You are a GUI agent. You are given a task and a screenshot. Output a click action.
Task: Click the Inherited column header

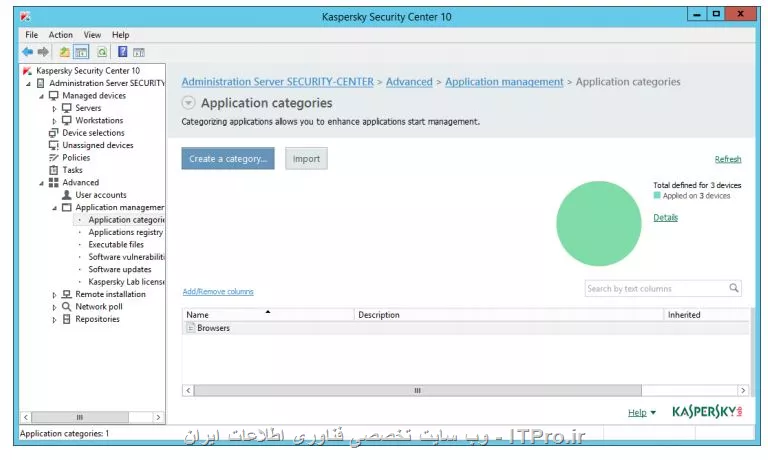click(x=706, y=315)
